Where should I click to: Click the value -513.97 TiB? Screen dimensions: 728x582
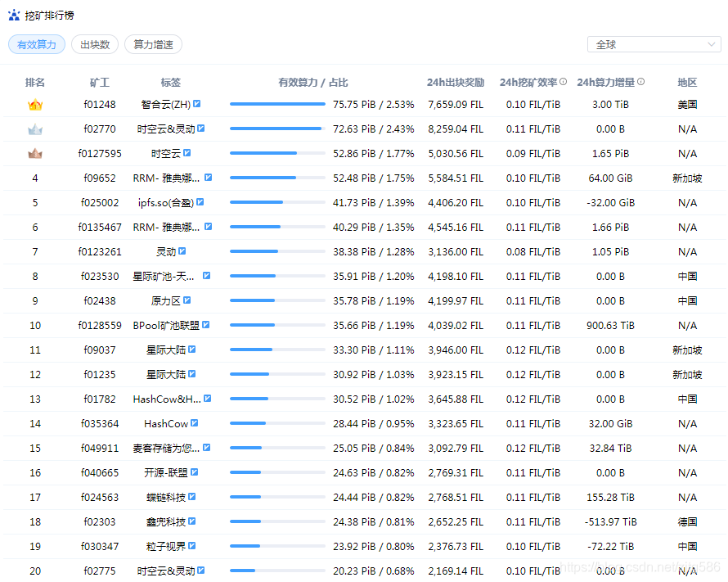(610, 522)
